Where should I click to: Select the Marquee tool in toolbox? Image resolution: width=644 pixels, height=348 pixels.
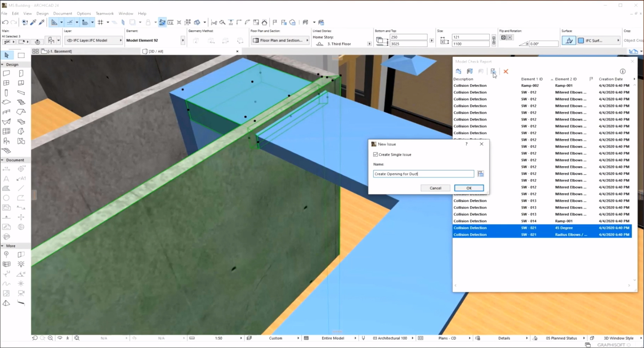click(x=21, y=55)
